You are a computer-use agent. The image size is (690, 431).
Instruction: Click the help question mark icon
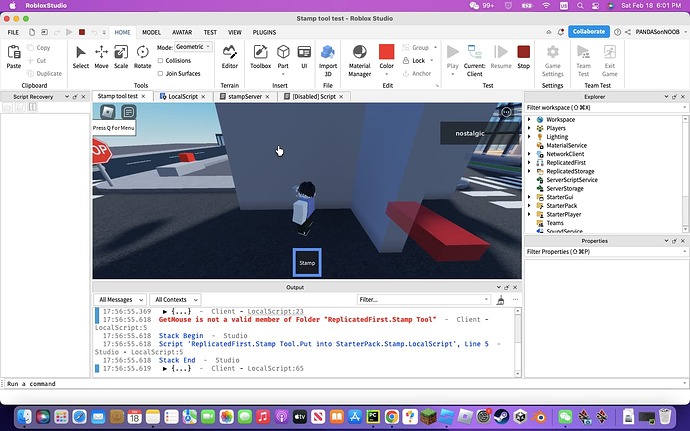tap(617, 32)
